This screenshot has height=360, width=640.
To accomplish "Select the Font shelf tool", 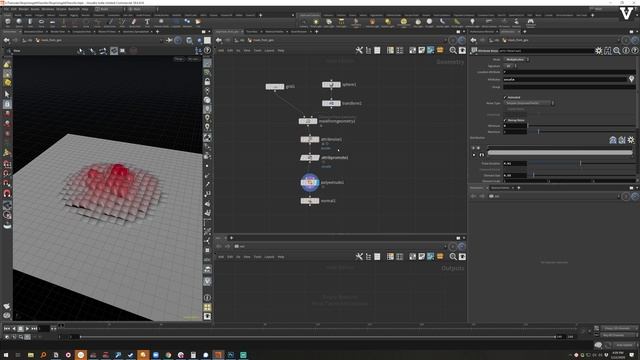I will tap(147, 22).
